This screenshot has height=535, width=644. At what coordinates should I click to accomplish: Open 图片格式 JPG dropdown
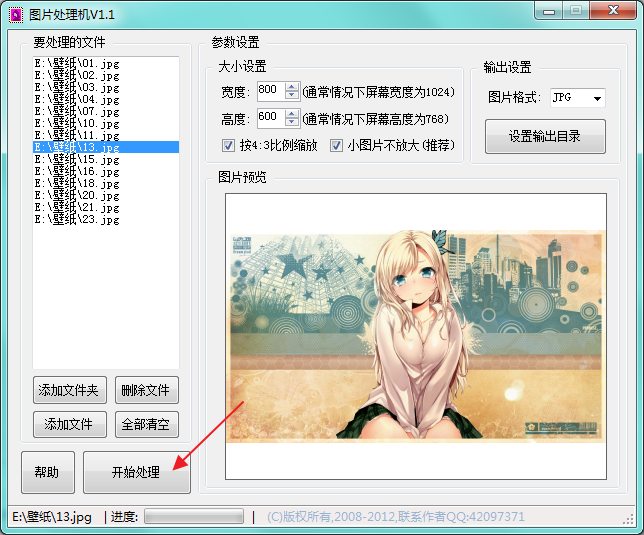(578, 98)
